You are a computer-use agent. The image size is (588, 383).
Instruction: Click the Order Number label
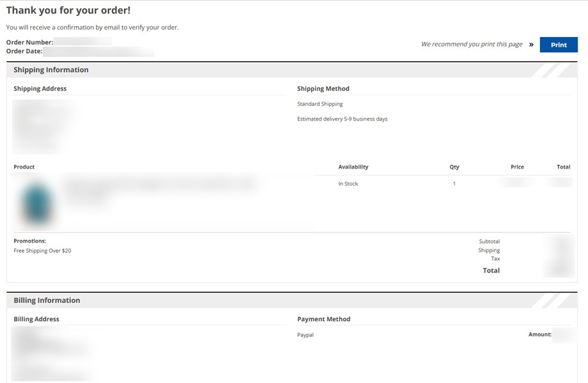[29, 42]
